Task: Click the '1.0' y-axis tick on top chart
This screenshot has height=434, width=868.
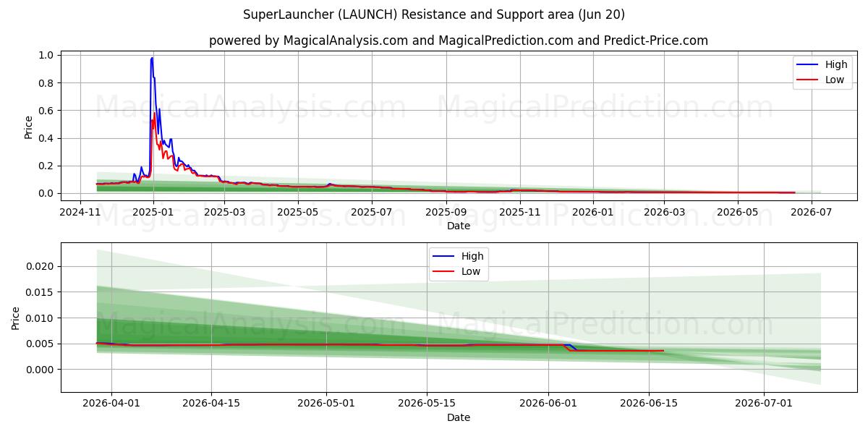Action: (46, 56)
